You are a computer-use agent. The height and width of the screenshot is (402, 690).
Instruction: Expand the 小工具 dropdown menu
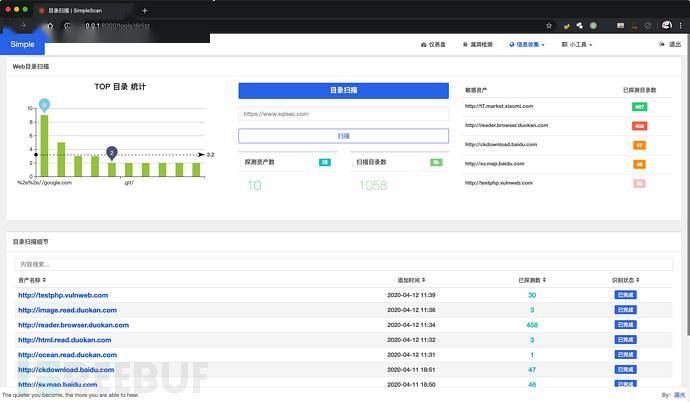pos(577,45)
